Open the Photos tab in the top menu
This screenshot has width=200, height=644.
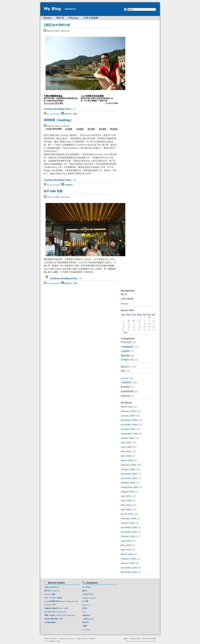click(x=73, y=18)
